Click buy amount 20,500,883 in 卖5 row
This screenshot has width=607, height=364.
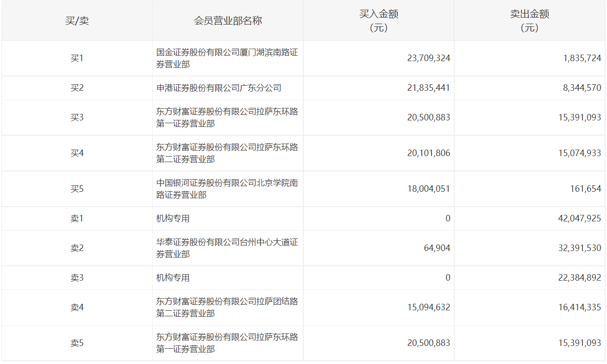[429, 343]
